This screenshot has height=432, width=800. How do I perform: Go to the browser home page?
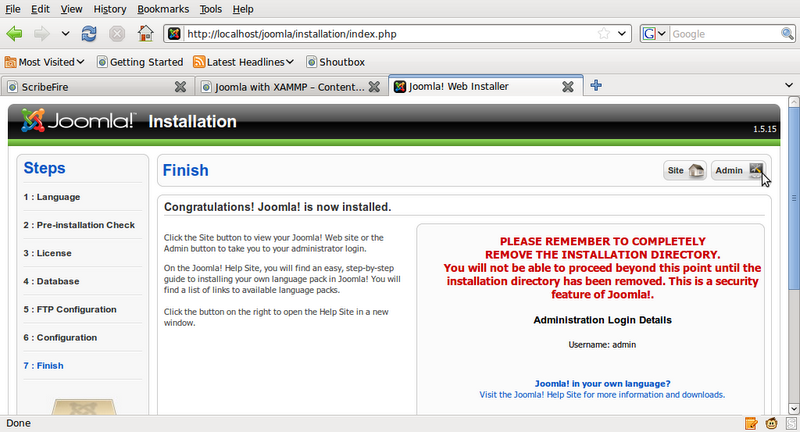(145, 34)
